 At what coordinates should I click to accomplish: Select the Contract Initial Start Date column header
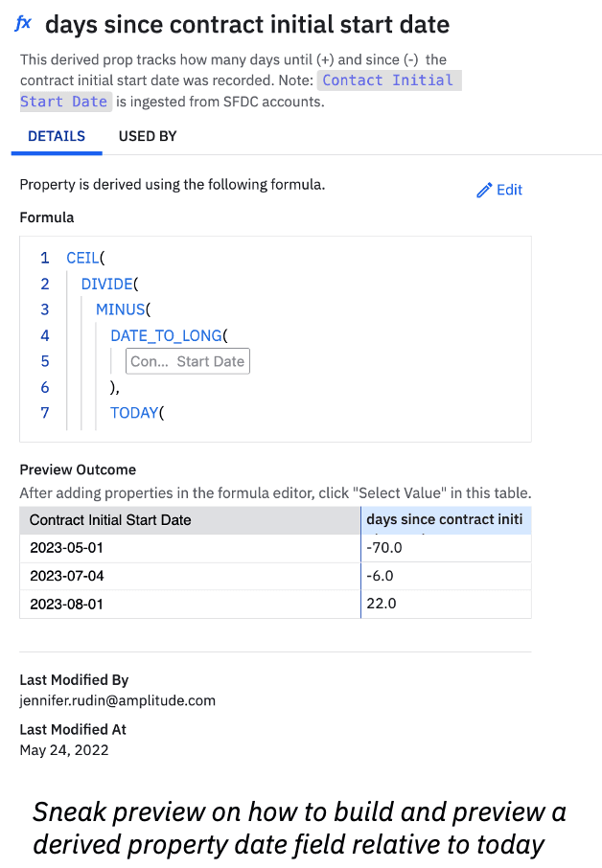(110, 520)
